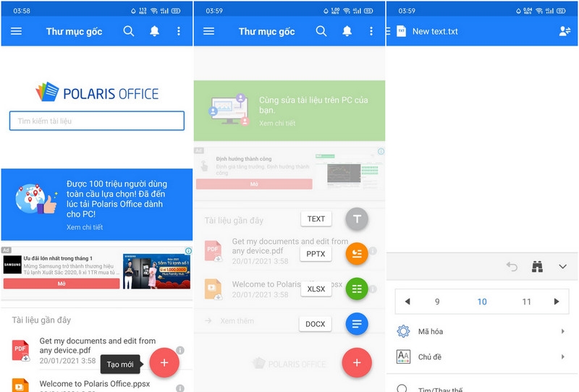Viewport: 579px width, 392px height.
Task: Tap the Polaris Office logo in the left screen
Action: (97, 93)
